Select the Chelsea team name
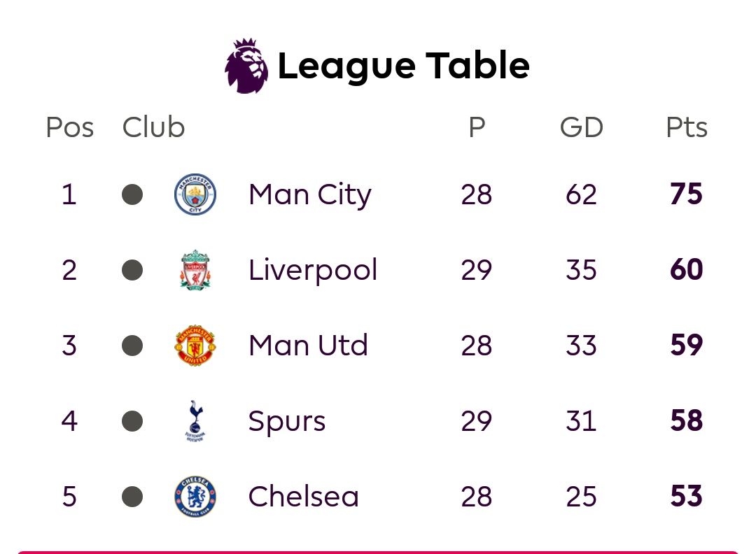Screen dimensions: 756x554 pos(303,496)
